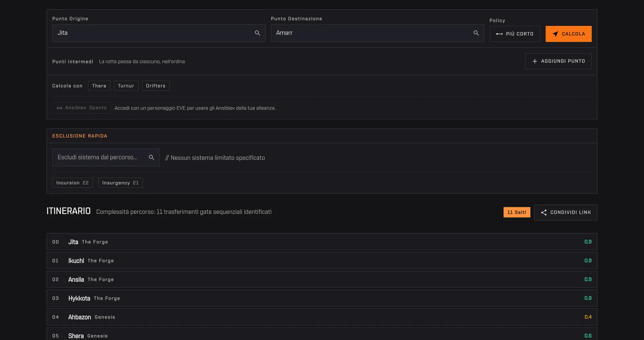Click the search icon in Punto Destinazione field
This screenshot has height=340, width=644.
476,33
